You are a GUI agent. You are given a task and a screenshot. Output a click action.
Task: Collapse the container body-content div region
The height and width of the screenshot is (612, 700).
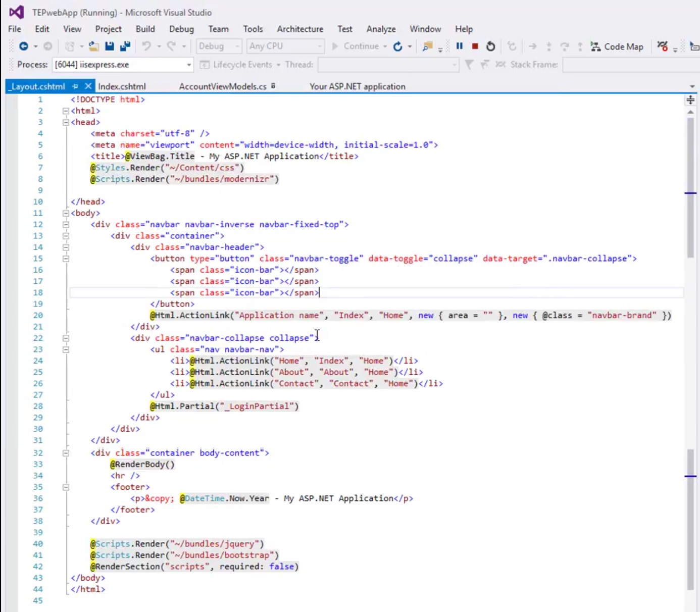[66, 453]
